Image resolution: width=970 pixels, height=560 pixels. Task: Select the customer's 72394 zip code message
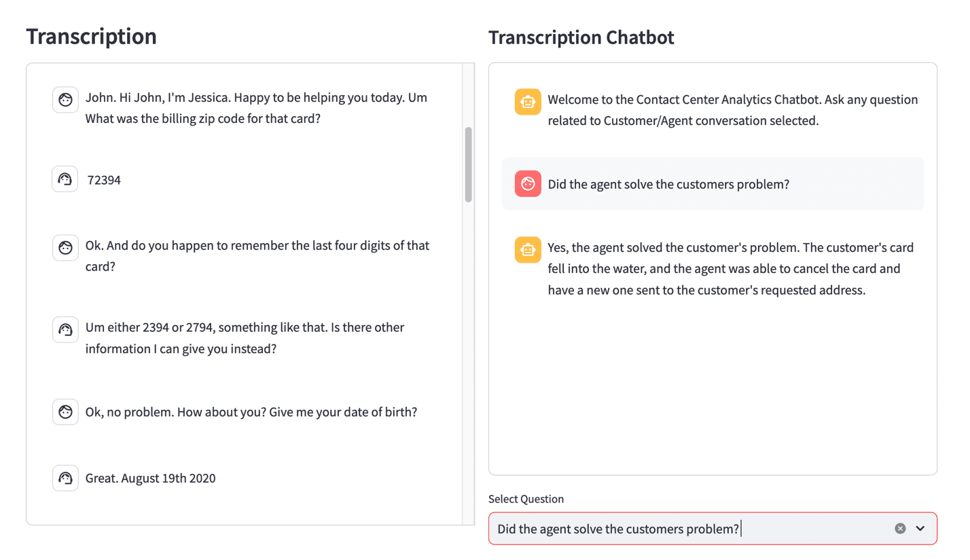point(104,180)
